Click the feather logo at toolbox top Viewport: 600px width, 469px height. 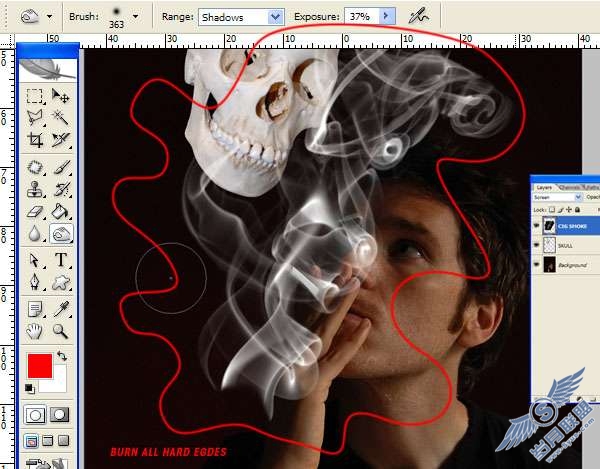[47, 69]
